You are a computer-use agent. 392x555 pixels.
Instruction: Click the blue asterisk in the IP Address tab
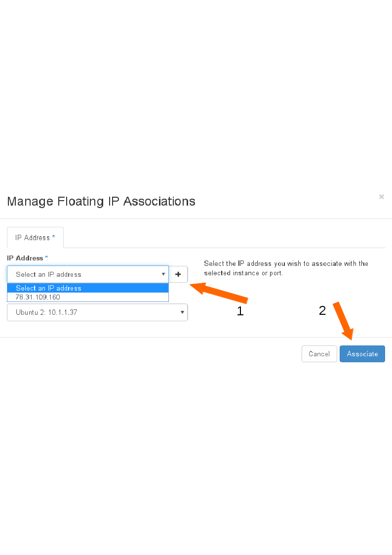pyautogui.click(x=53, y=237)
